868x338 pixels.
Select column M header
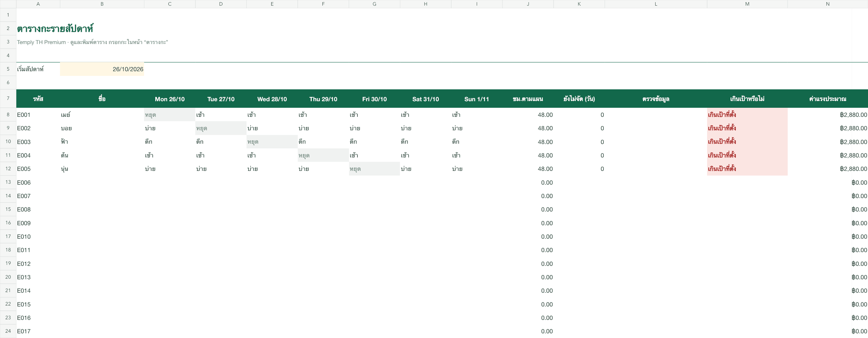(x=747, y=4)
